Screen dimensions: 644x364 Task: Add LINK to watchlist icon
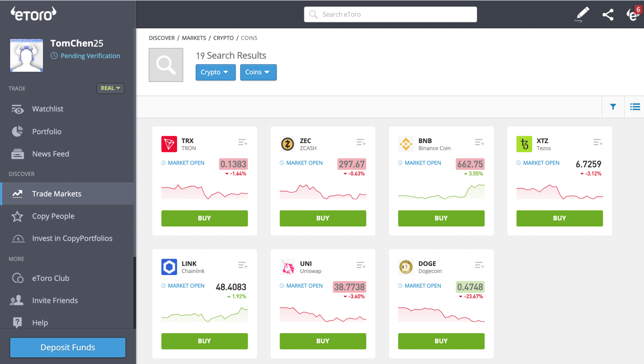click(x=243, y=265)
